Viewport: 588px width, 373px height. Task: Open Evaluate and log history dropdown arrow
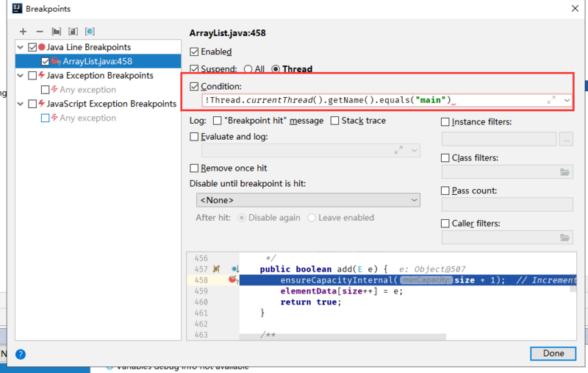[414, 150]
